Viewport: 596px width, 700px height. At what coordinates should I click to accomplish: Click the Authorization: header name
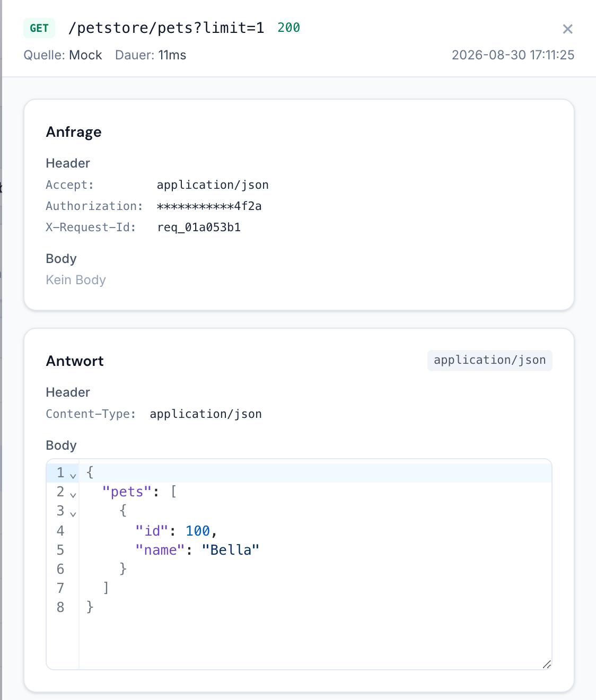(x=94, y=206)
